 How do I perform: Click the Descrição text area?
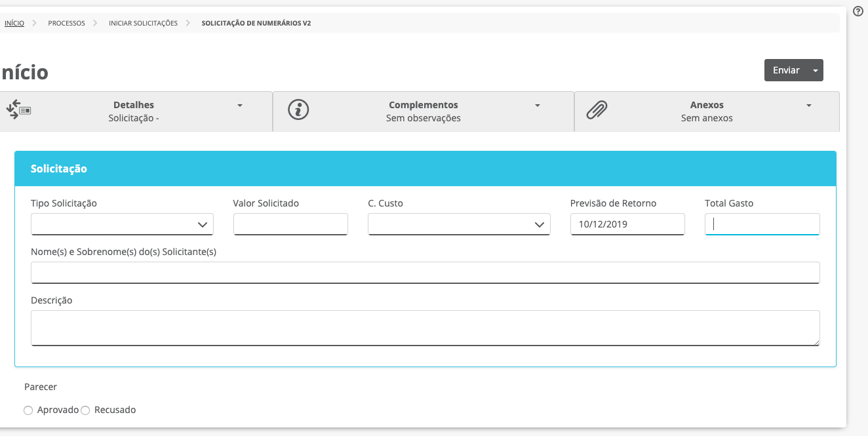coord(425,328)
